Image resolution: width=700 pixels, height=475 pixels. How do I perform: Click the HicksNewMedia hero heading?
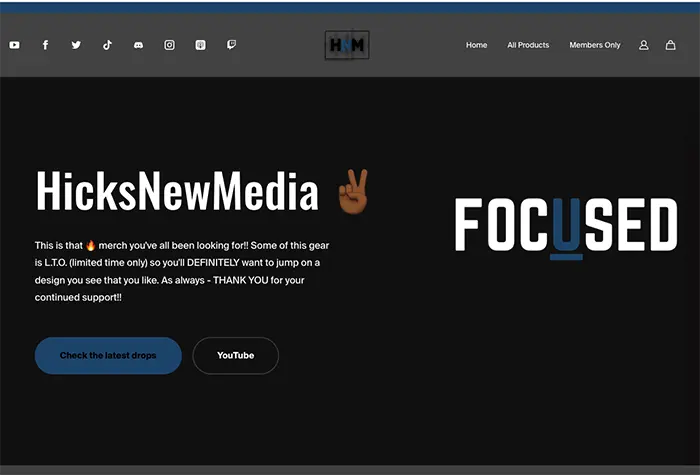(x=177, y=191)
